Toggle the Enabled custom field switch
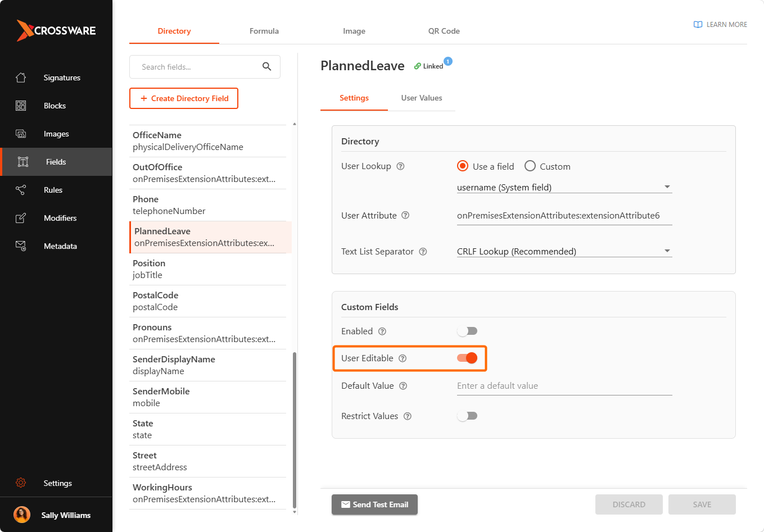 click(467, 331)
